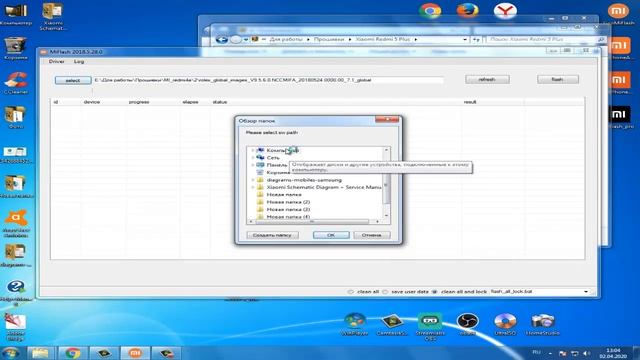Select the Новая папка (3) folder

288,209
